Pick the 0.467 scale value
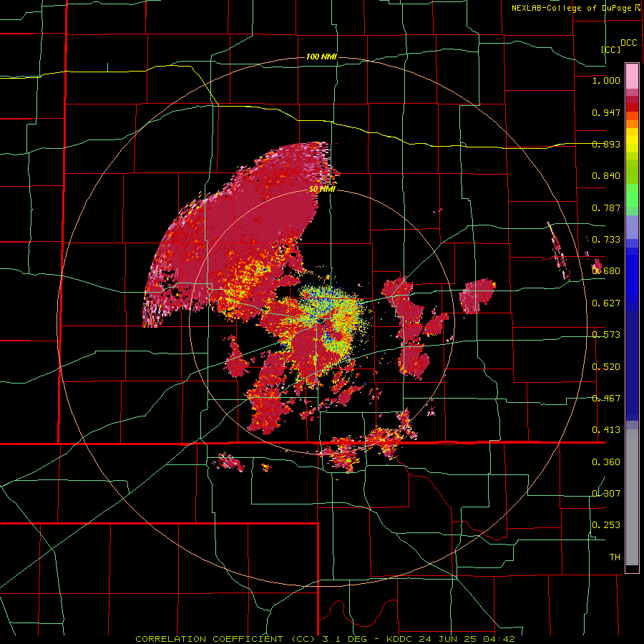 (x=606, y=399)
